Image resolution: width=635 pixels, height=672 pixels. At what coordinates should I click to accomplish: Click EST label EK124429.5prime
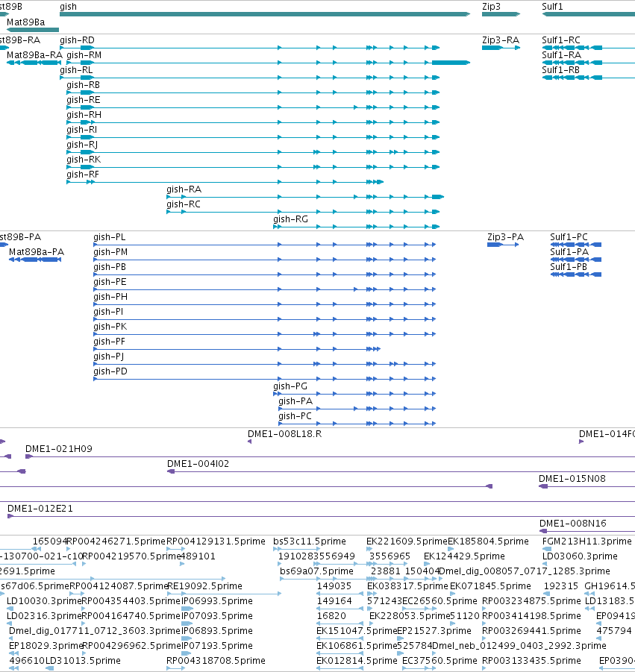pos(464,556)
